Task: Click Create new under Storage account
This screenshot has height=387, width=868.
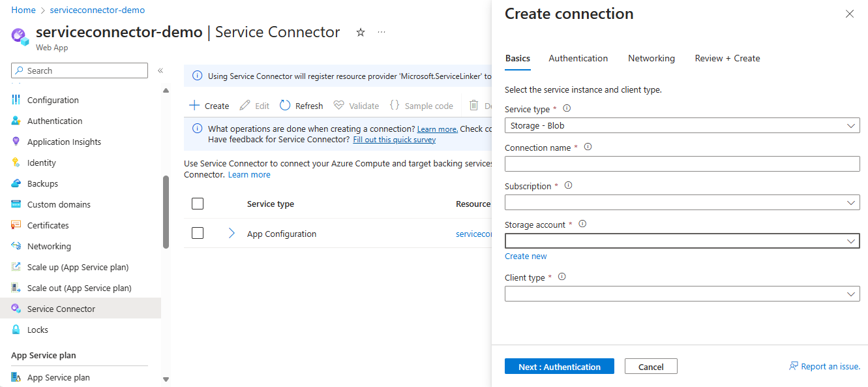Action: click(526, 256)
